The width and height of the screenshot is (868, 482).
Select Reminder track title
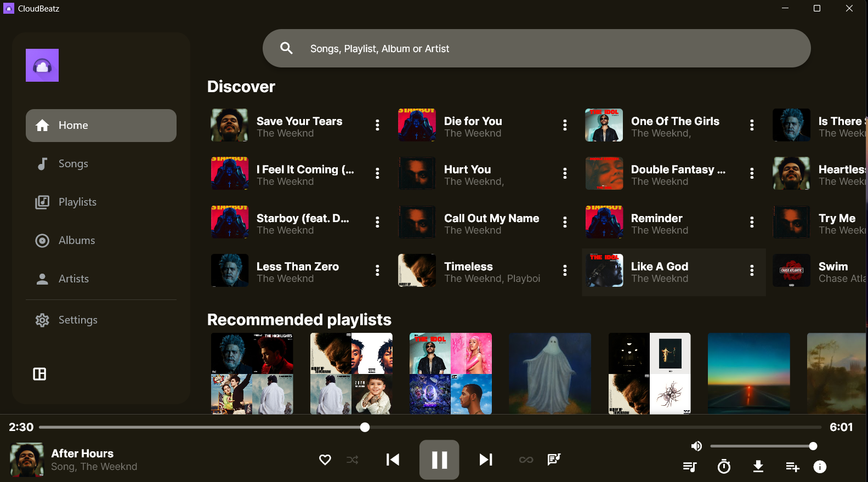[656, 218]
